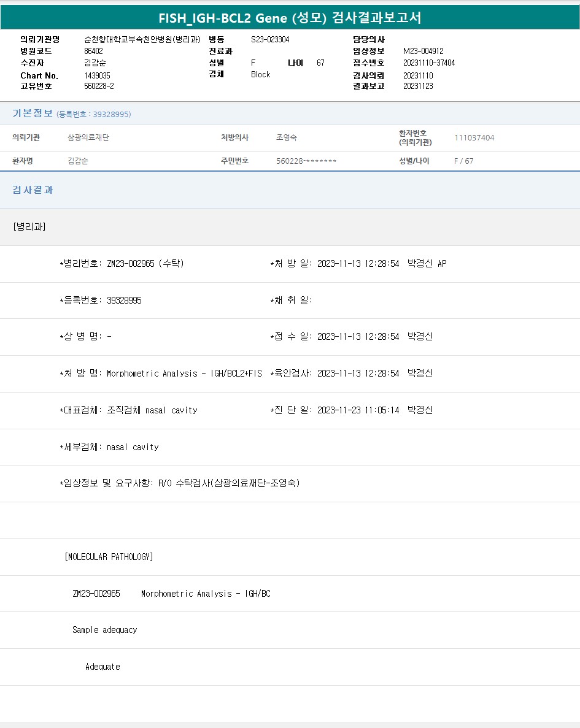Select 등록번호 row value 39328995
The height and width of the screenshot is (728, 580).
[124, 301]
